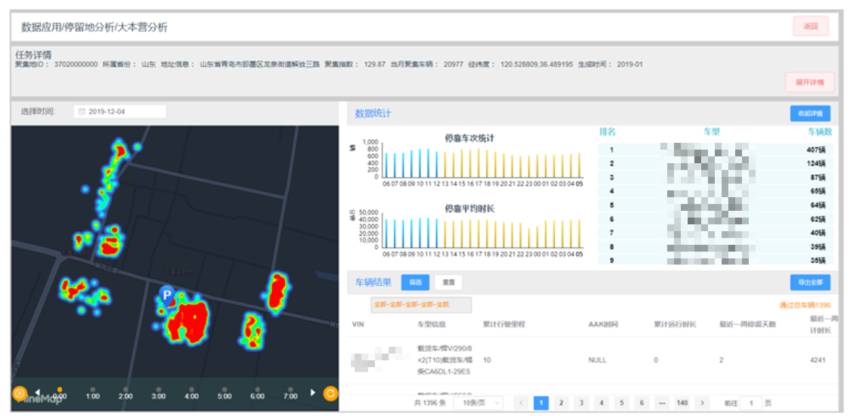Collapse the data statistics with 收起详情
This screenshot has width=868, height=416.
point(810,114)
